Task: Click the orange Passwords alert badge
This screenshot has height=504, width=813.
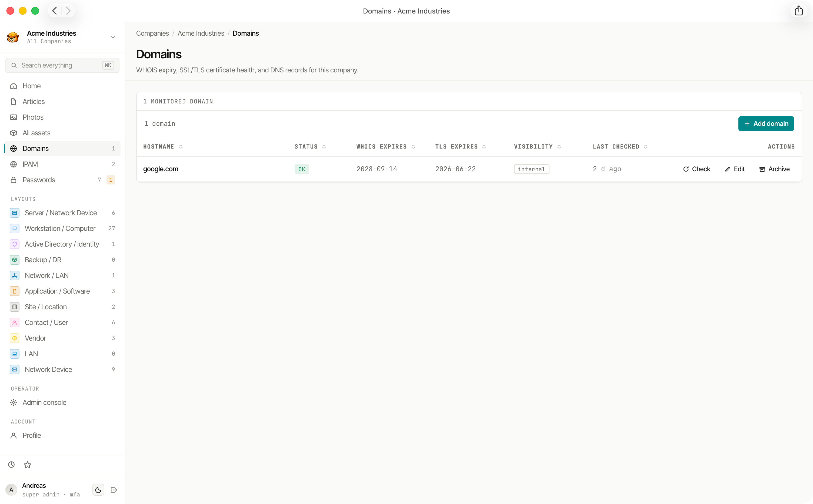Action: pyautogui.click(x=111, y=180)
